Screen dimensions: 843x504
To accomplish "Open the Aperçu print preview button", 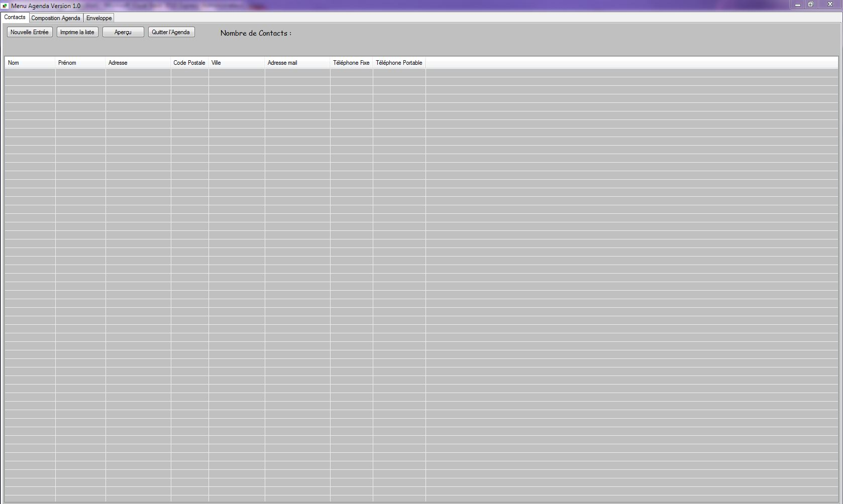I will point(123,32).
